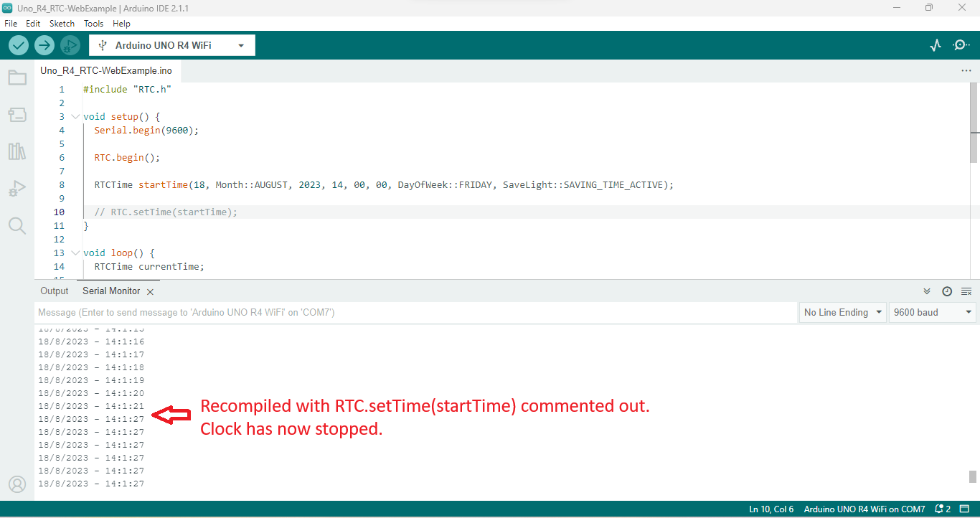Open the Boards Manager sidebar icon

point(17,114)
